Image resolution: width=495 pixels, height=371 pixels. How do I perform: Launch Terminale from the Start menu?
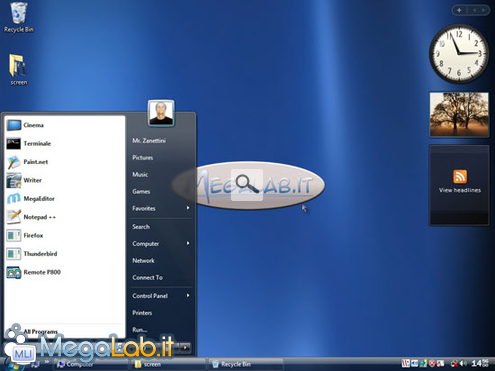pos(64,144)
